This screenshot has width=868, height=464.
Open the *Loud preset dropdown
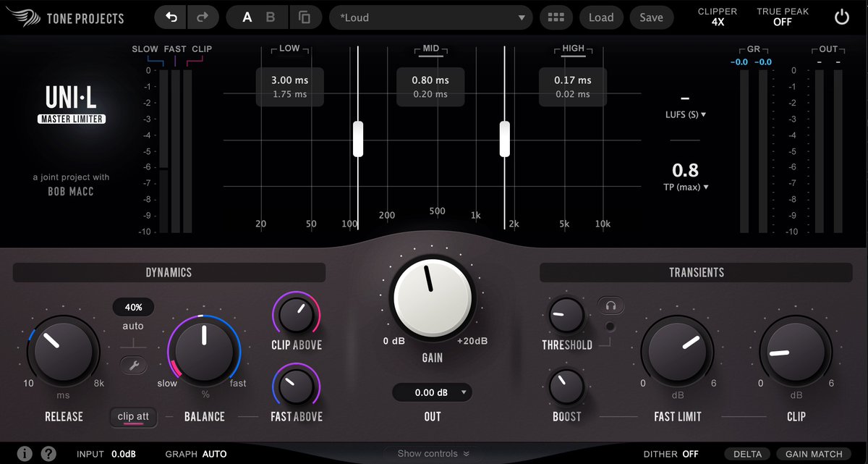[430, 17]
